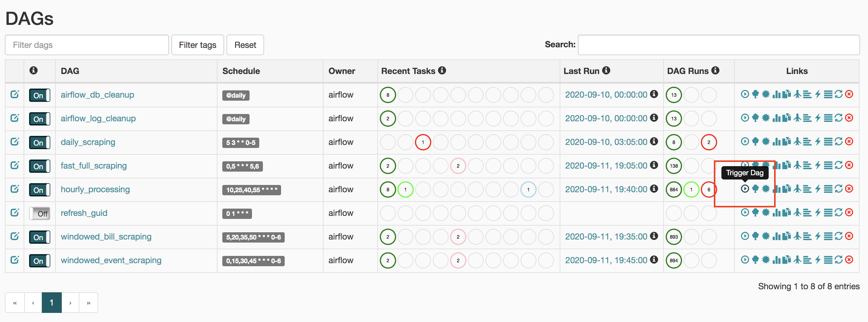The width and height of the screenshot is (868, 322).
Task: Open last run 2020-09-11, 19:45:00 link
Action: (x=606, y=260)
